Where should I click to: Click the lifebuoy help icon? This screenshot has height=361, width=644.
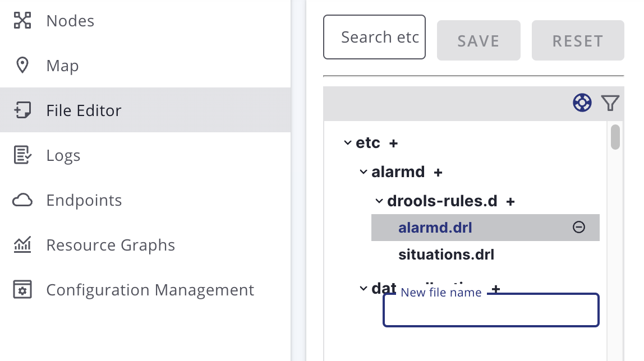(x=582, y=103)
